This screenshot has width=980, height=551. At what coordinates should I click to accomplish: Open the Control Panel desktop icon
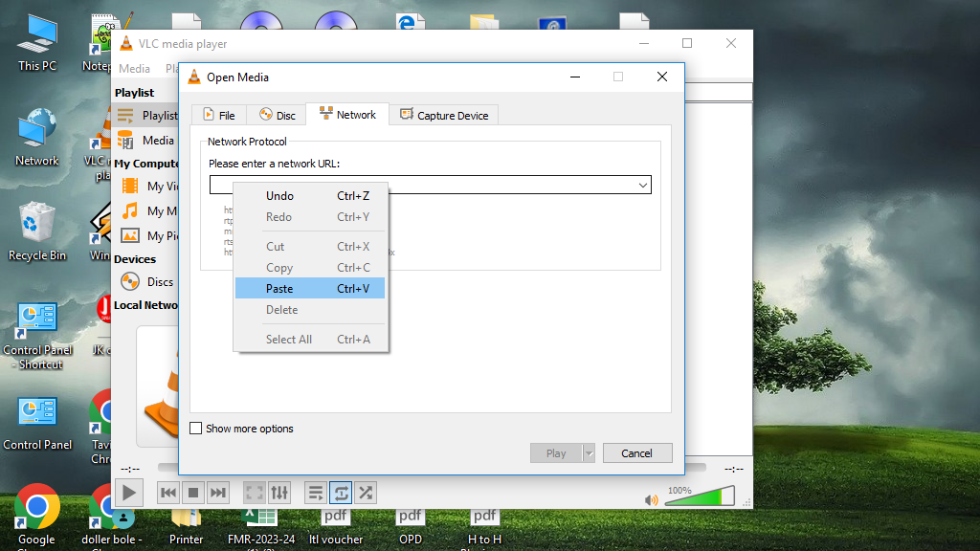[x=37, y=424]
